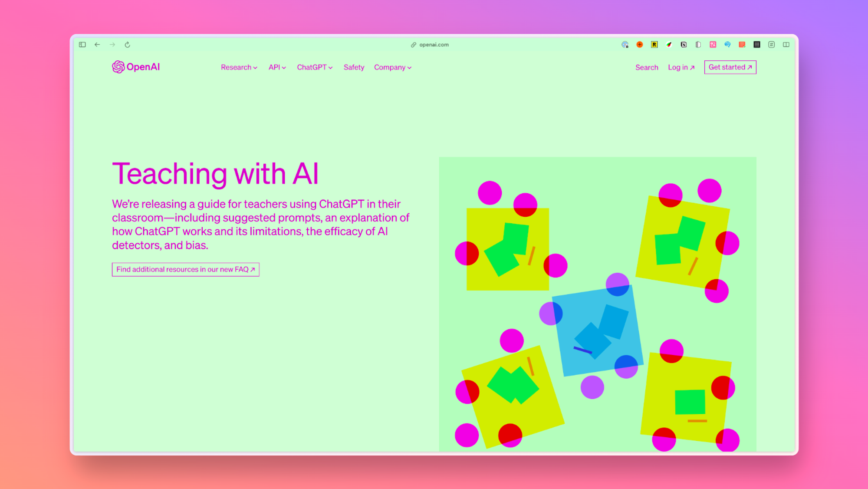The width and height of the screenshot is (868, 489).
Task: Reload the openai.com page
Action: pos(128,45)
